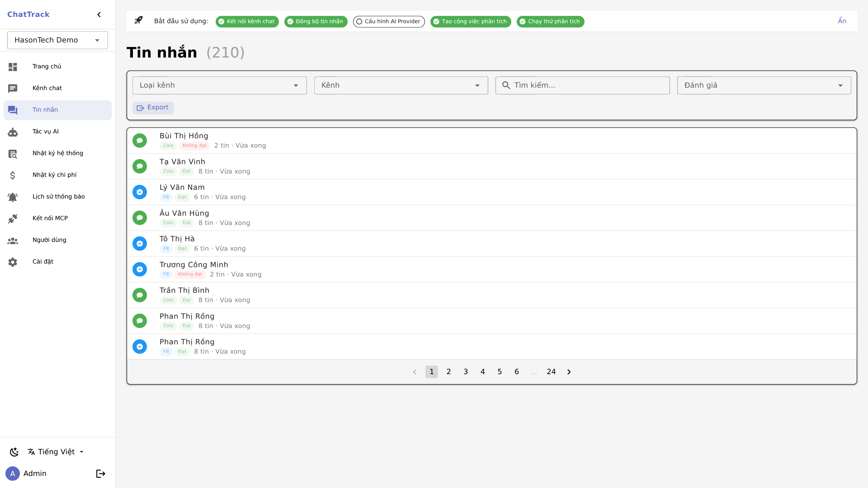This screenshot has height=488, width=868.
Task: Open Nhật ký chi phí menu item
Action: pos(55,175)
